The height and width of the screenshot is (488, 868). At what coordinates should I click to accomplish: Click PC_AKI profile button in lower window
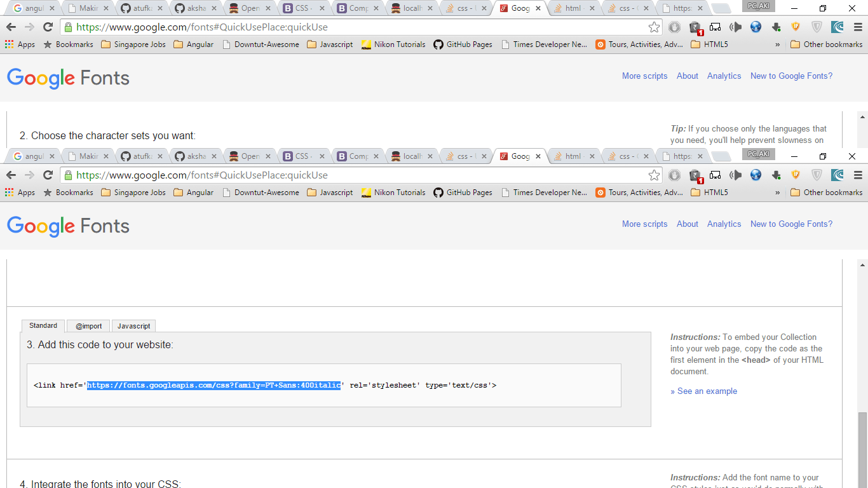pyautogui.click(x=758, y=154)
